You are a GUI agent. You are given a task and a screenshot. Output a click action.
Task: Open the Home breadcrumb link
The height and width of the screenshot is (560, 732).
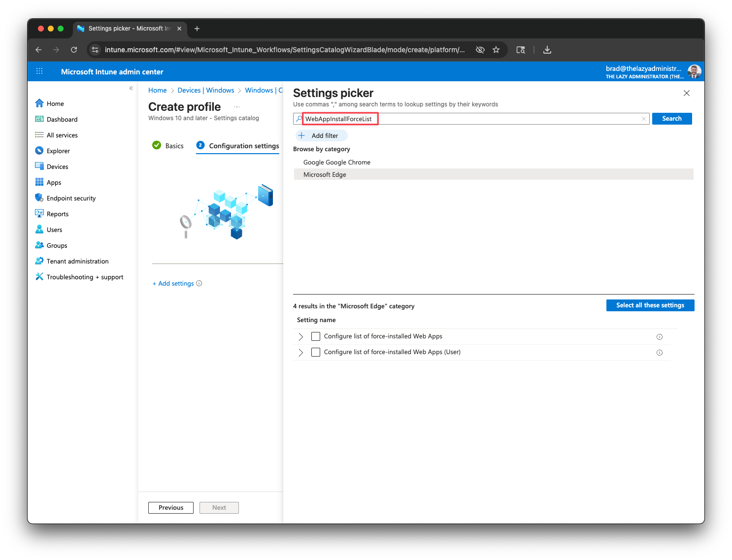[x=158, y=90]
